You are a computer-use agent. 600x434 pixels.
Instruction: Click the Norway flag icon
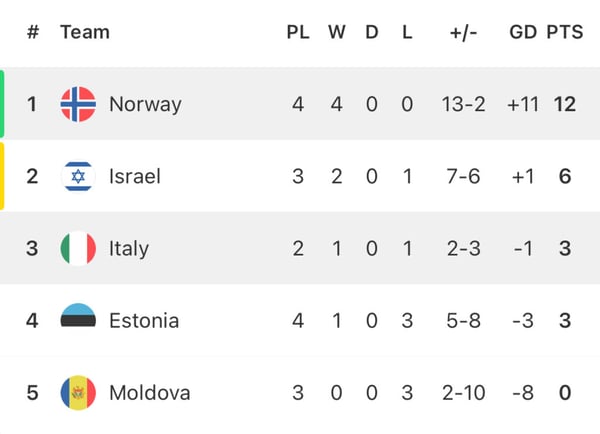coord(78,104)
